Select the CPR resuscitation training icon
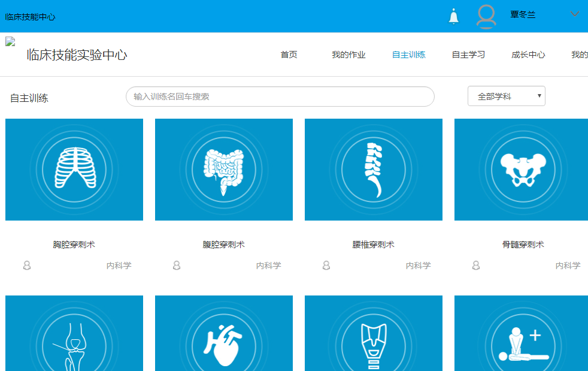Image resolution: width=588 pixels, height=371 pixels. 523,342
